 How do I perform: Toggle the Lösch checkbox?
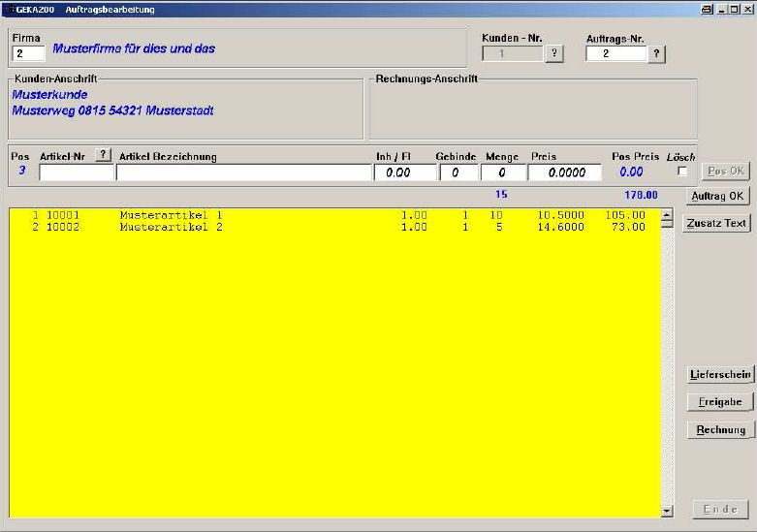pyautogui.click(x=682, y=171)
